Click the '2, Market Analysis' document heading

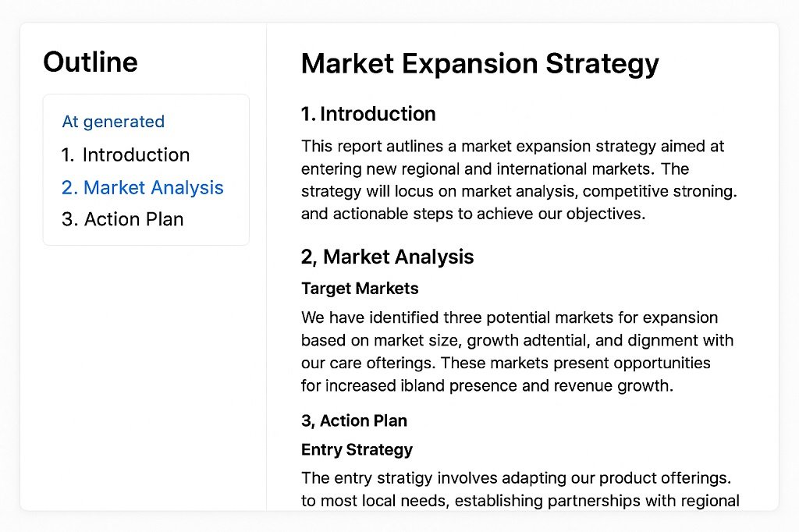click(387, 257)
